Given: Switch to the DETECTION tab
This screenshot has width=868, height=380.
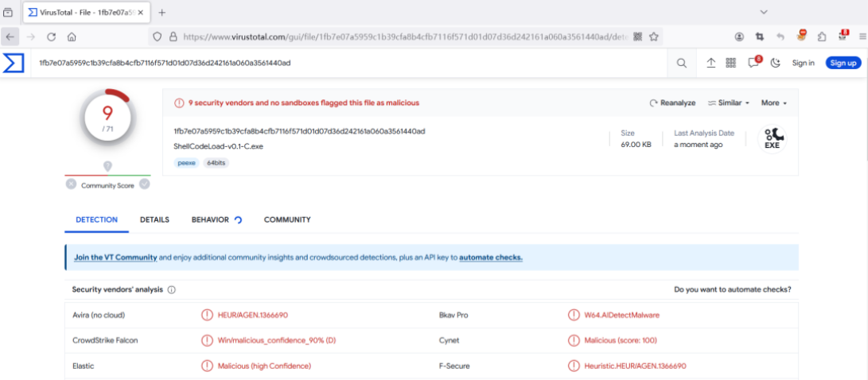Looking at the screenshot, I should point(97,219).
